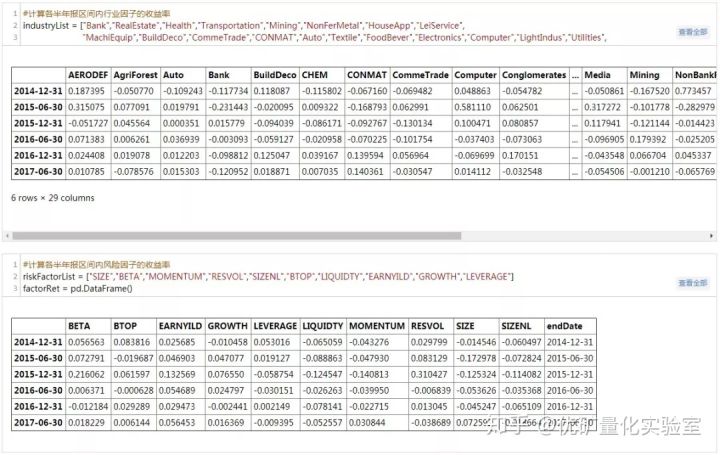The image size is (720, 455).
Task: Click the lower cell's 查看全部 button
Action: pyautogui.click(x=692, y=284)
